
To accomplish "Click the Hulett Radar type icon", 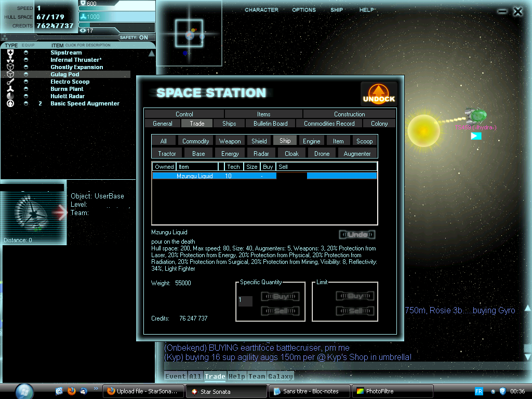I will 10,96.
